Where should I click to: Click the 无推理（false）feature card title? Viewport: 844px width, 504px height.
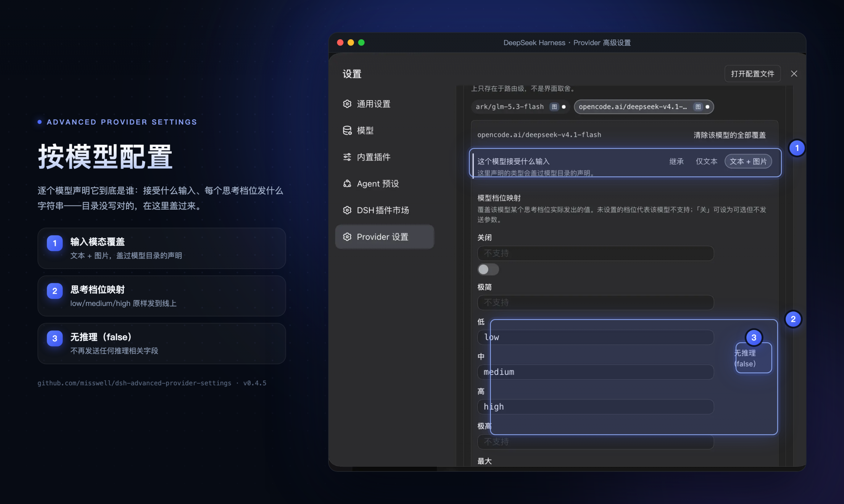click(101, 337)
